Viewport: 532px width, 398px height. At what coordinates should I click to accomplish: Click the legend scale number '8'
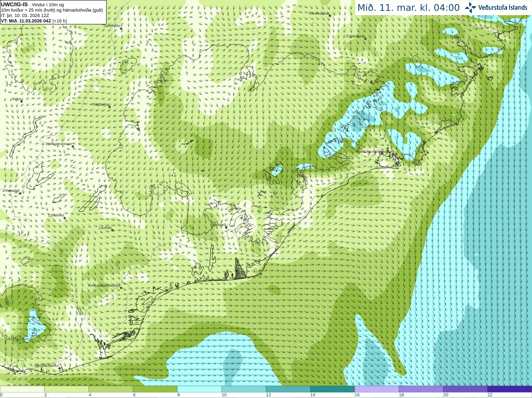tap(179, 395)
